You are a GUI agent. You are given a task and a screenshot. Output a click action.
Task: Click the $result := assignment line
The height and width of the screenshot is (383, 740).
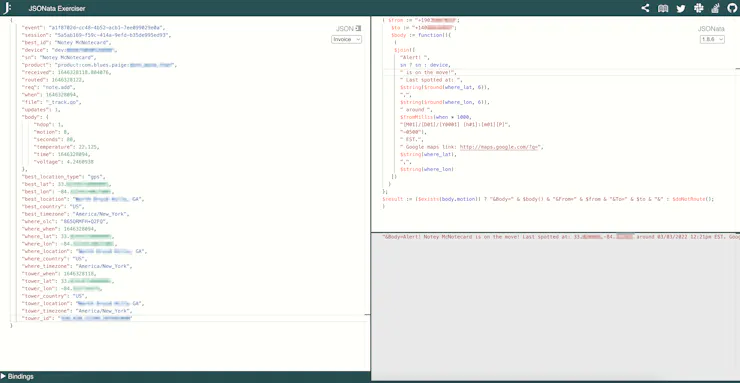click(x=548, y=200)
